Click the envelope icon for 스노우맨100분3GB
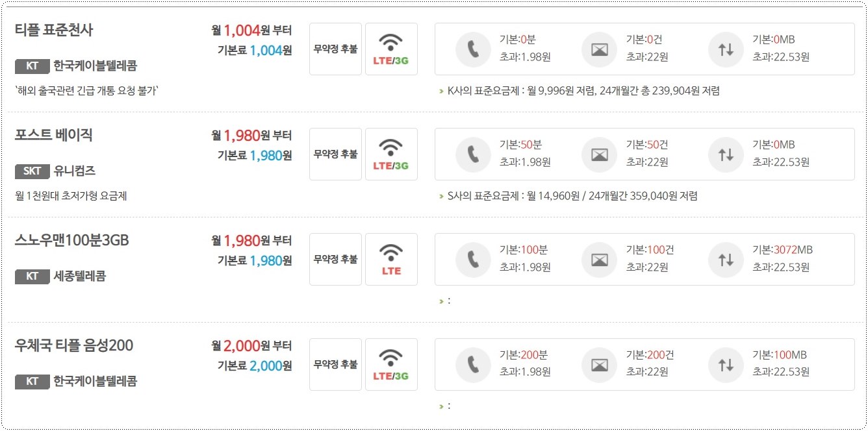 point(598,259)
